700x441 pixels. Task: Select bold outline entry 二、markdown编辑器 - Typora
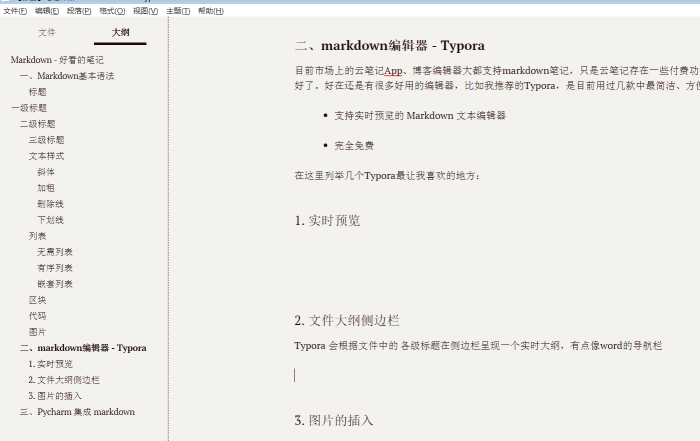pos(83,348)
